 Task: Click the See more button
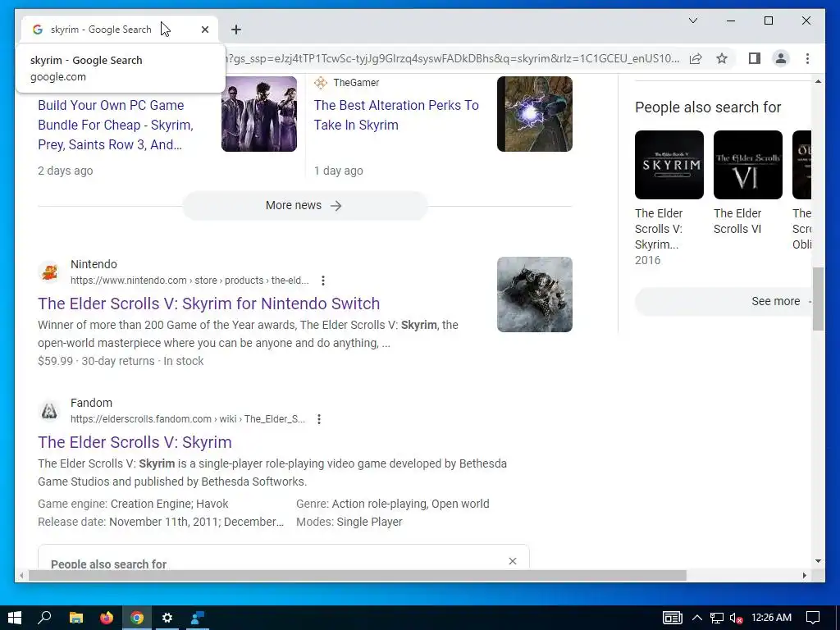tap(724, 301)
